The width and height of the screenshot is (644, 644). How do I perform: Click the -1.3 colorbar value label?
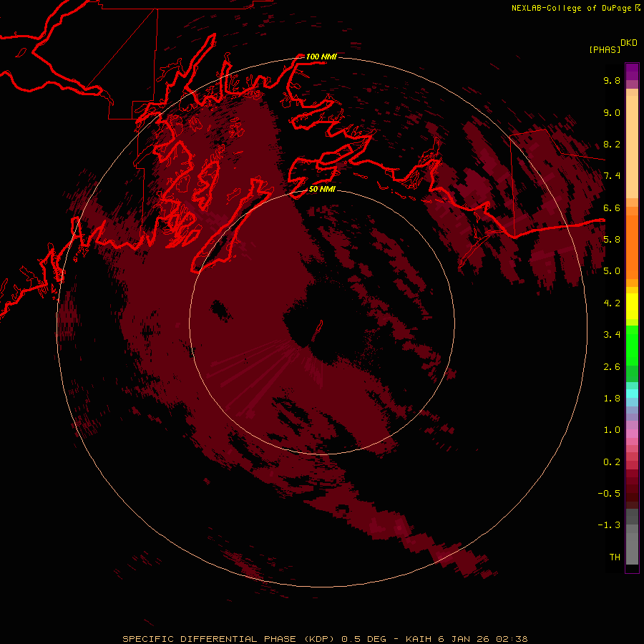pyautogui.click(x=609, y=525)
